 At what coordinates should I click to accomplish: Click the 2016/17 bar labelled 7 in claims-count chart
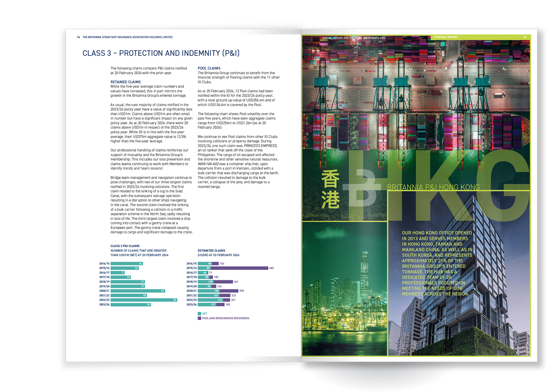(118, 272)
